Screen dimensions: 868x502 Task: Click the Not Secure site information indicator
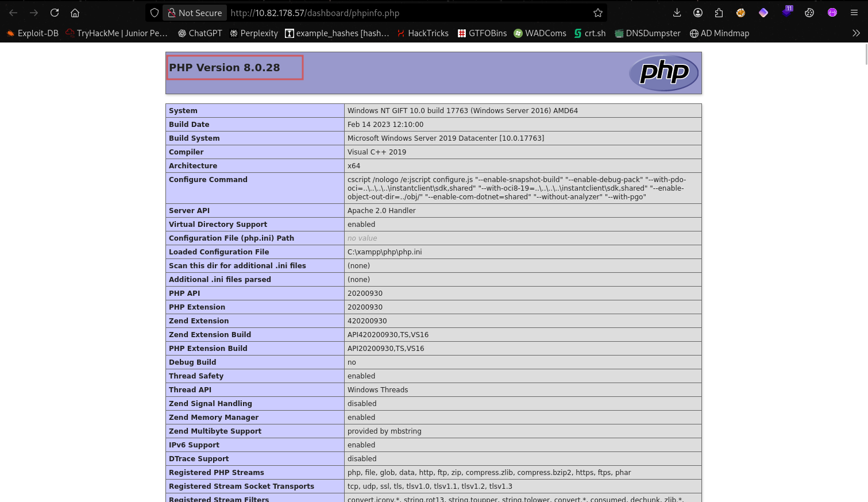tap(195, 13)
